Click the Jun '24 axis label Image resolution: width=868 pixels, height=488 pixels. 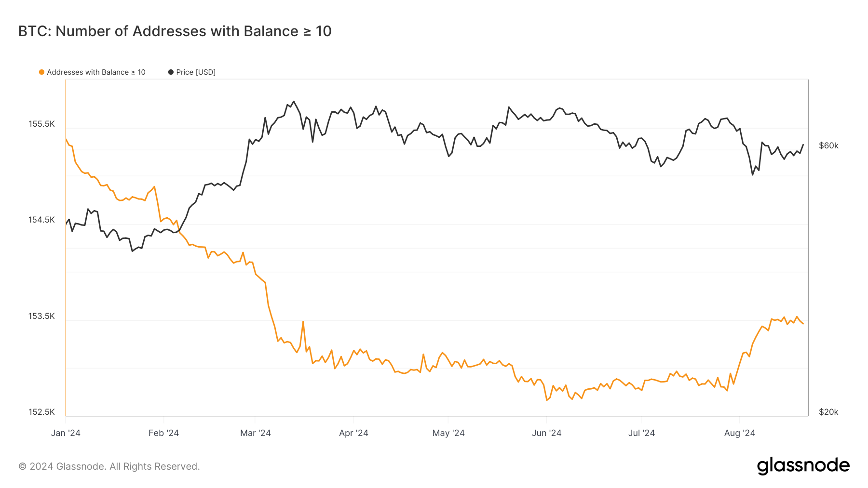[546, 433]
